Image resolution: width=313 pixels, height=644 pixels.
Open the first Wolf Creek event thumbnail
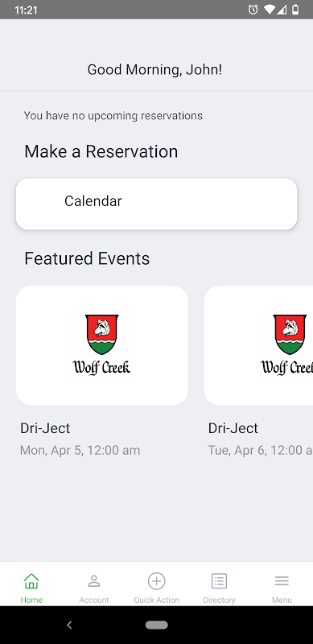102,345
